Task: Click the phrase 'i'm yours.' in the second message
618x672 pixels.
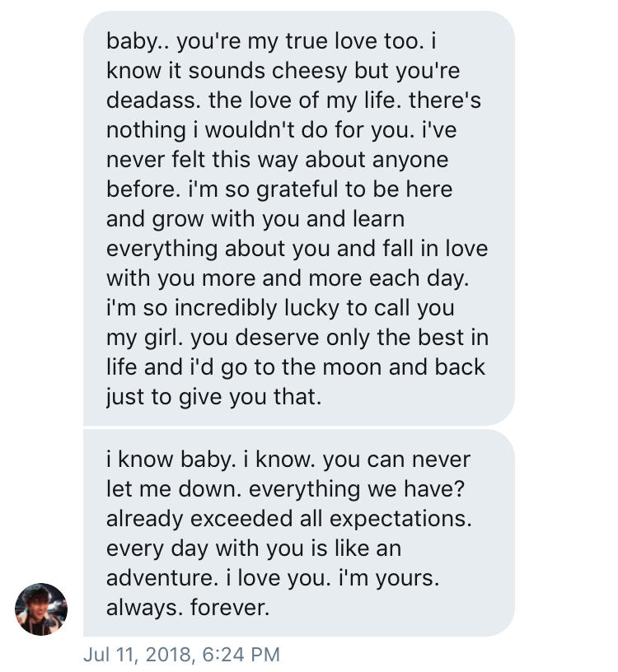Action: coord(389,578)
